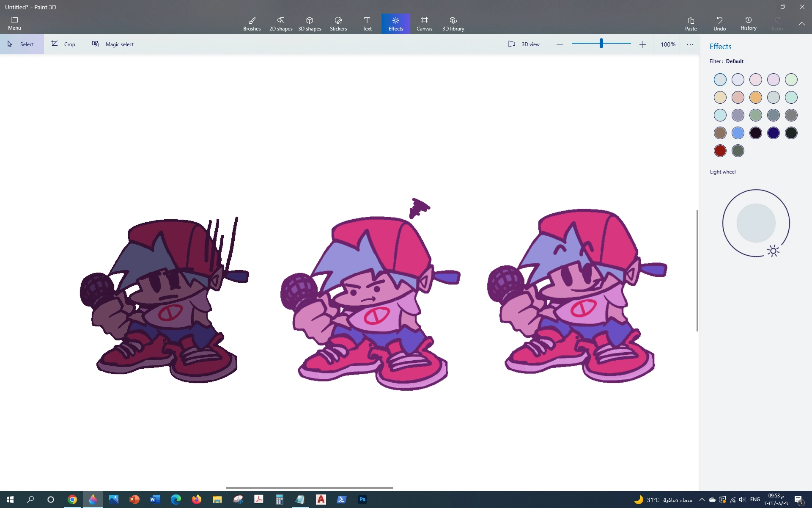Open the 2D shapes tool
Image resolution: width=812 pixels, height=508 pixels.
pos(281,24)
